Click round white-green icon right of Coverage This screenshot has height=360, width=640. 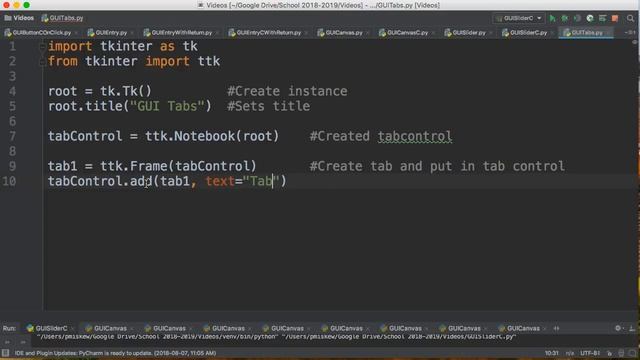pyautogui.click(x=590, y=18)
